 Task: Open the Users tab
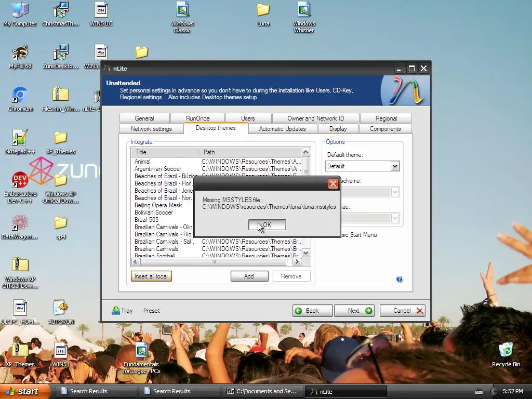248,118
